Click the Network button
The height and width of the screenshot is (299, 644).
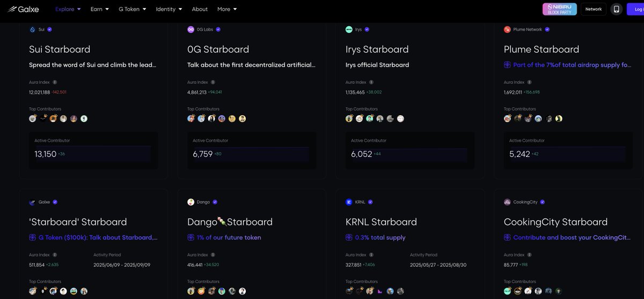tap(594, 9)
